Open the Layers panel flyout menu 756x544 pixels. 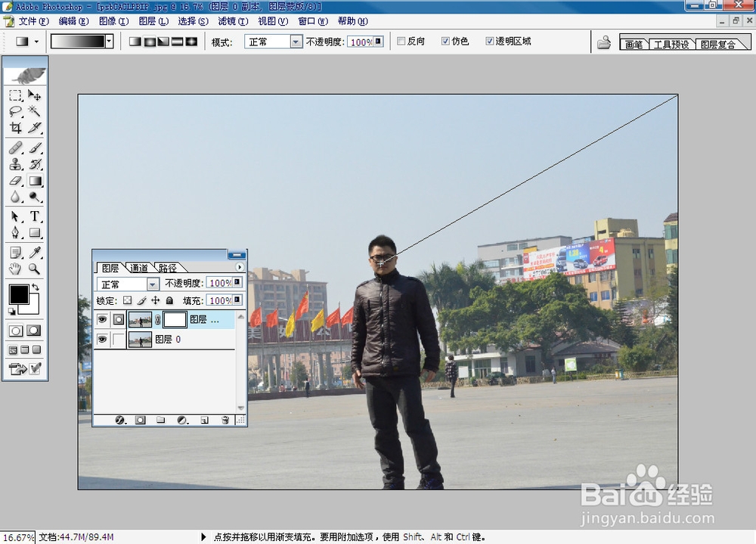(240, 267)
